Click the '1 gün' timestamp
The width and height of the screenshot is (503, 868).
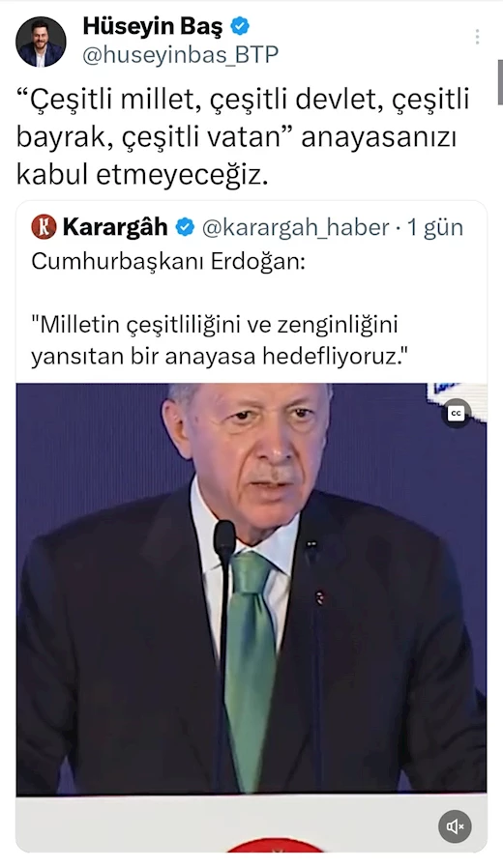pyautogui.click(x=435, y=227)
